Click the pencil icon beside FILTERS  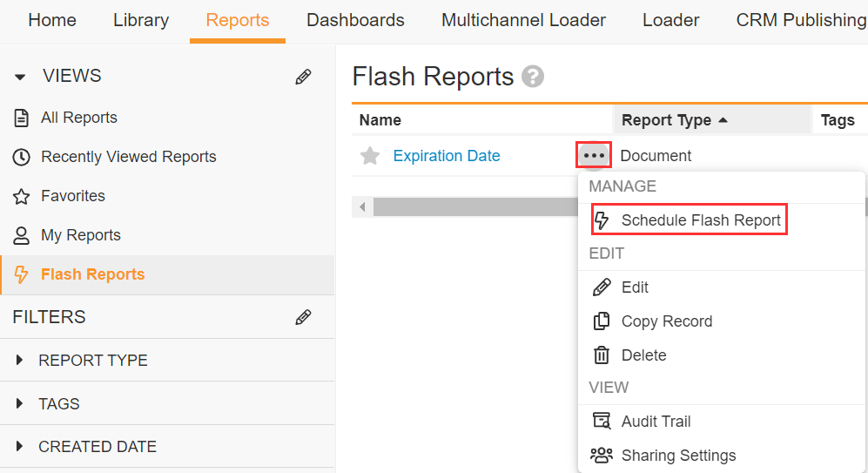click(x=303, y=317)
